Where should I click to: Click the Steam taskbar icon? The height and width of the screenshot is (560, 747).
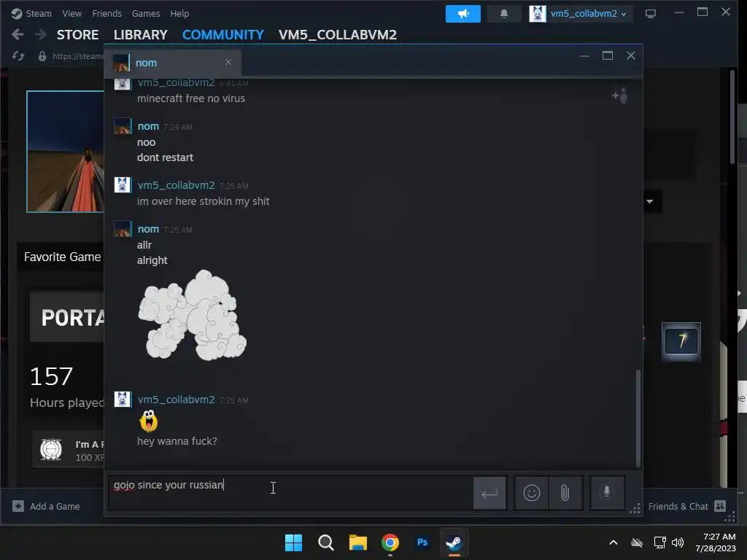click(454, 542)
